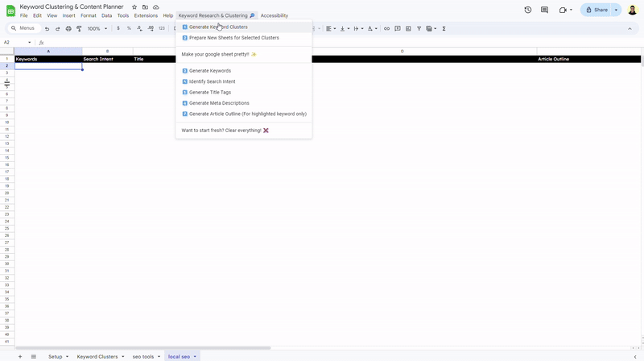Apply percent format icon
The image size is (644, 361).
(129, 28)
